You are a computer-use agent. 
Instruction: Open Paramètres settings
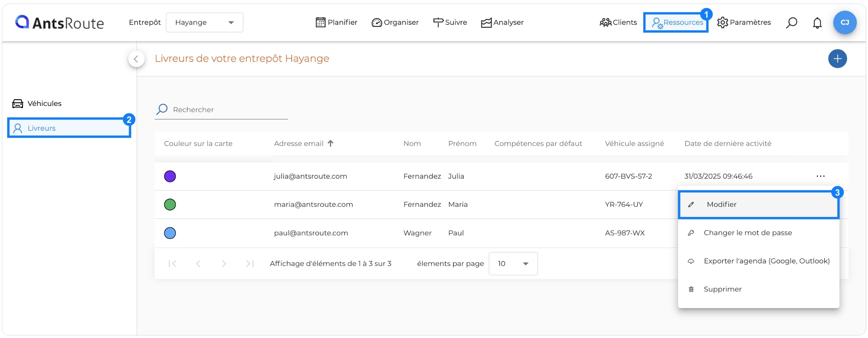(744, 22)
